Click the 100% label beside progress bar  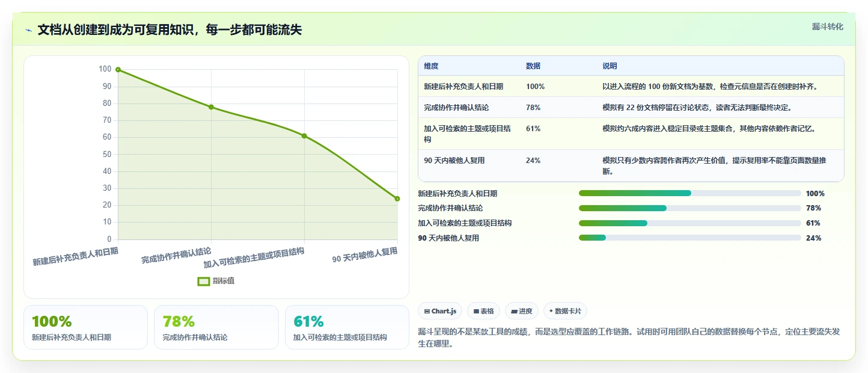[x=815, y=194]
